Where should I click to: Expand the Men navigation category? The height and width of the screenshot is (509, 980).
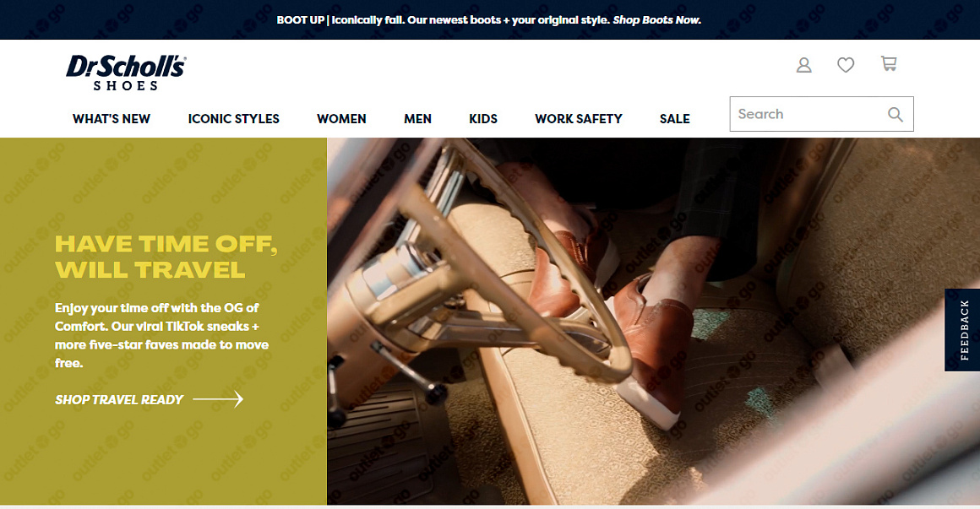(417, 119)
